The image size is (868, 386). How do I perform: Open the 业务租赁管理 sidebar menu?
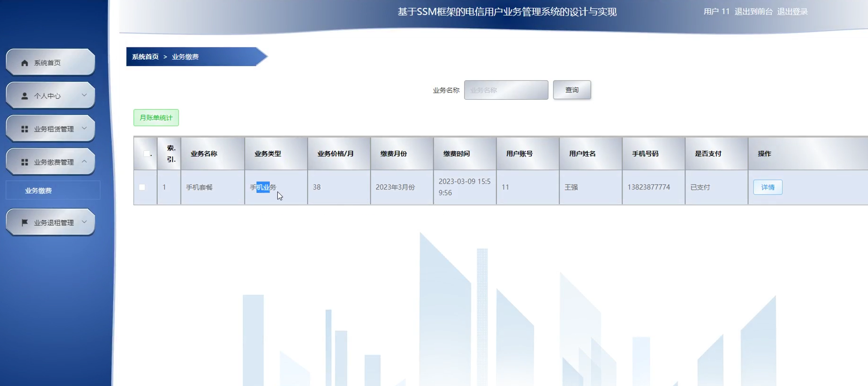click(x=51, y=129)
